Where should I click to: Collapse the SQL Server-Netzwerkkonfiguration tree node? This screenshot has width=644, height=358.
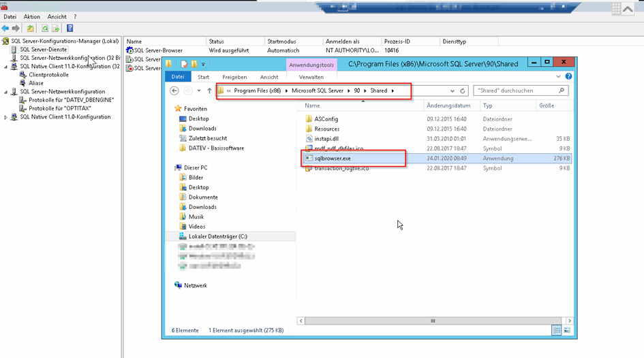[6, 92]
